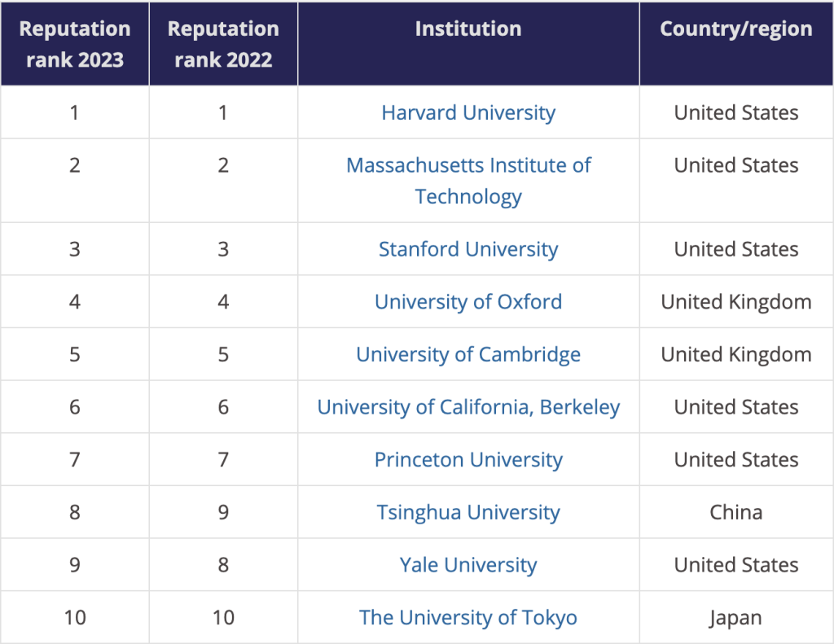Open the Yale University link

[x=468, y=565]
